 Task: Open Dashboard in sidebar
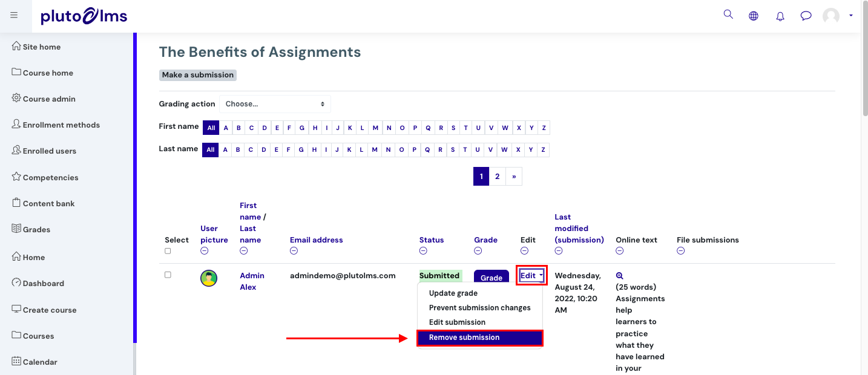pyautogui.click(x=38, y=283)
